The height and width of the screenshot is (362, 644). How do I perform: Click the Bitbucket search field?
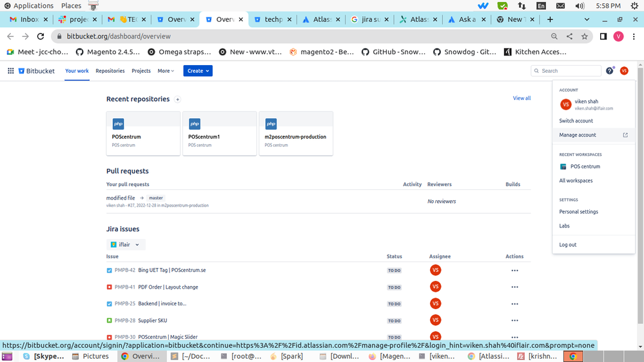566,71
